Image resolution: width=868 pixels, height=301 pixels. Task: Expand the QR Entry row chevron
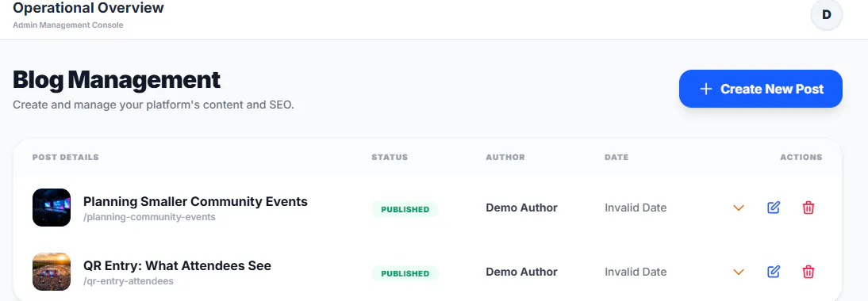click(739, 272)
